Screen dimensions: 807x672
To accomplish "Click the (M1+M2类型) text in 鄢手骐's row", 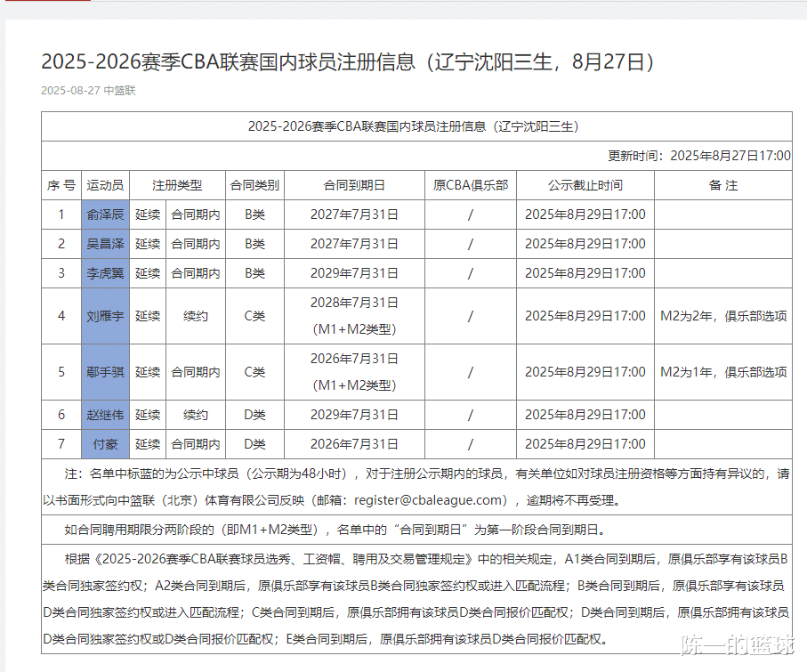I will click(x=354, y=385).
